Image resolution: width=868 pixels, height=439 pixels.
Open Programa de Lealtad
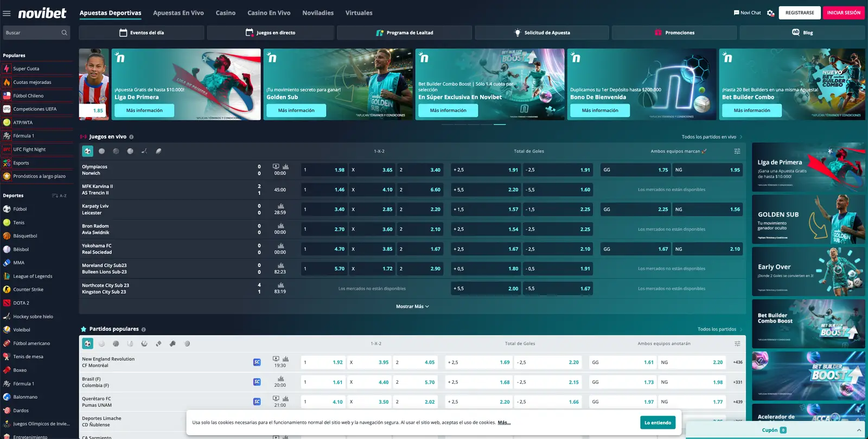404,33
